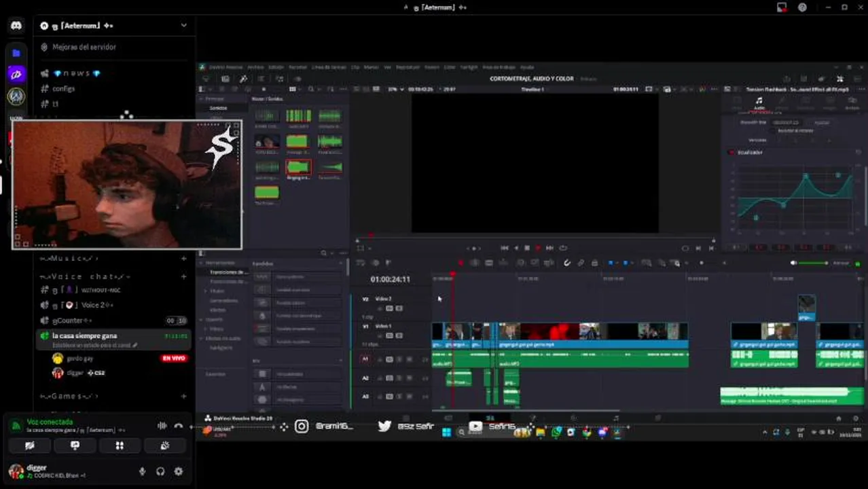The width and height of the screenshot is (868, 489).
Task: Collapse the Games category
Action: click(x=71, y=396)
